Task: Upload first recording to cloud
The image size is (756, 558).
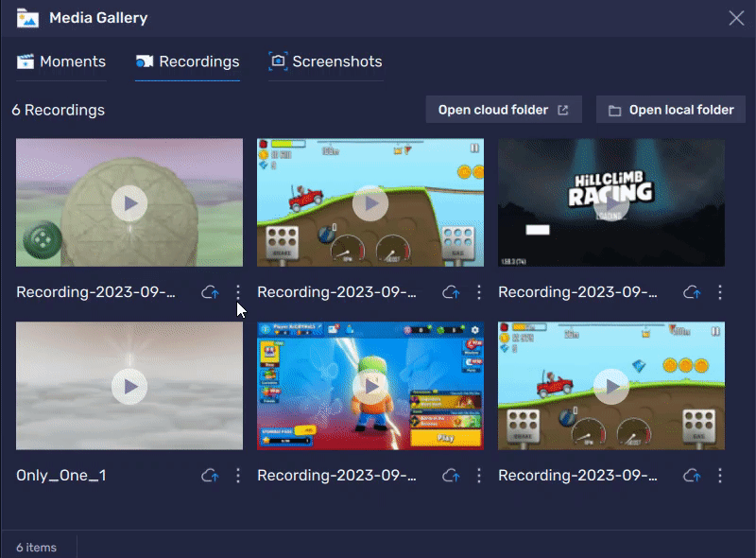Action: pos(210,292)
